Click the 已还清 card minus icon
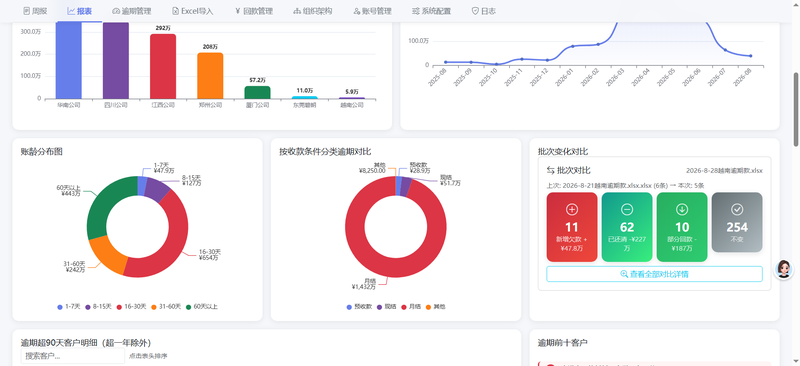800x366 pixels. point(627,209)
